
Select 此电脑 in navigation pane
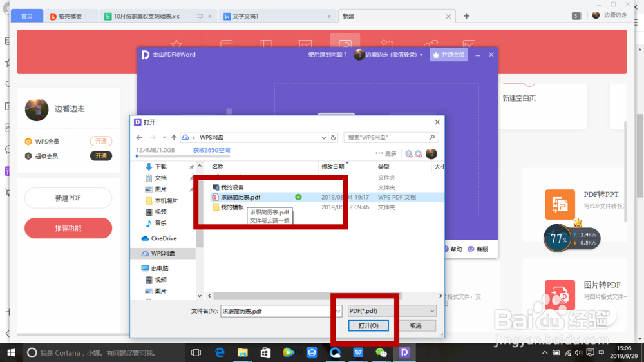click(155, 269)
